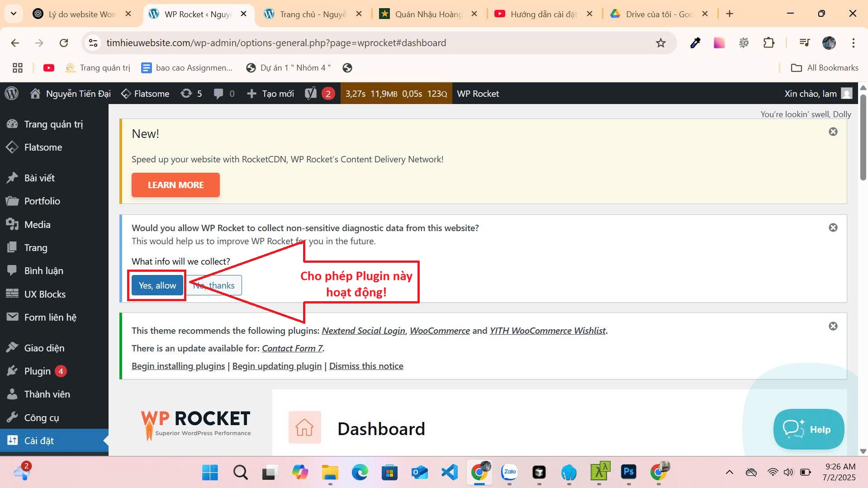This screenshot has width=868, height=488.
Task: Open Bình luận comments sidebar item
Action: [x=54, y=270]
